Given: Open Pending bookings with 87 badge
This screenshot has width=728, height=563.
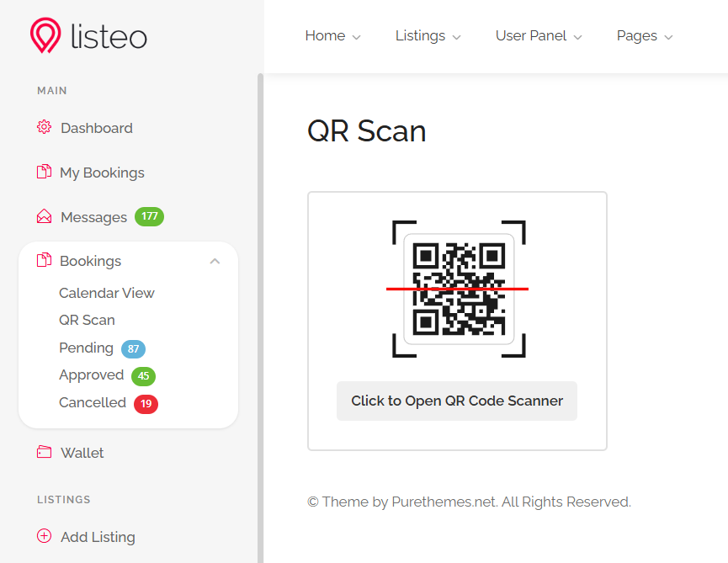Looking at the screenshot, I should (87, 348).
